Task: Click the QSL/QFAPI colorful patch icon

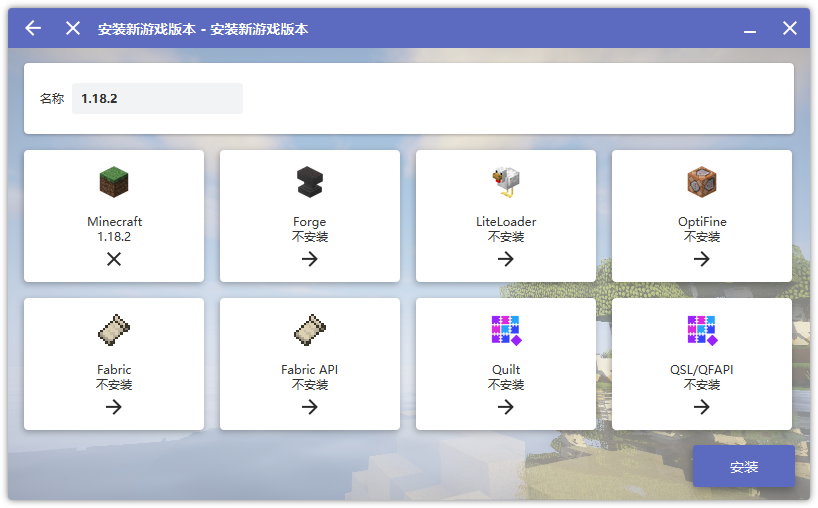Action: (x=702, y=330)
